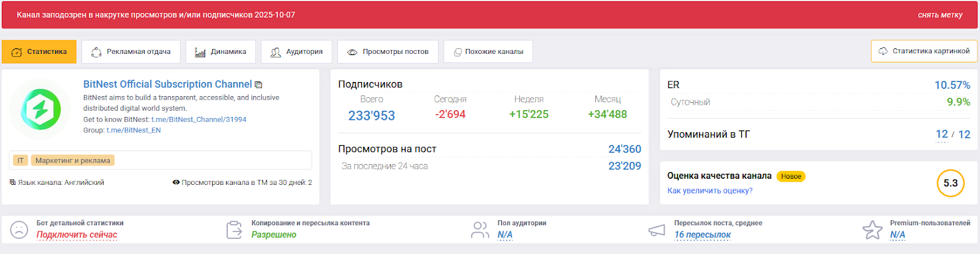Click the Новое badge near quality rating
980x254 pixels.
[x=791, y=176]
